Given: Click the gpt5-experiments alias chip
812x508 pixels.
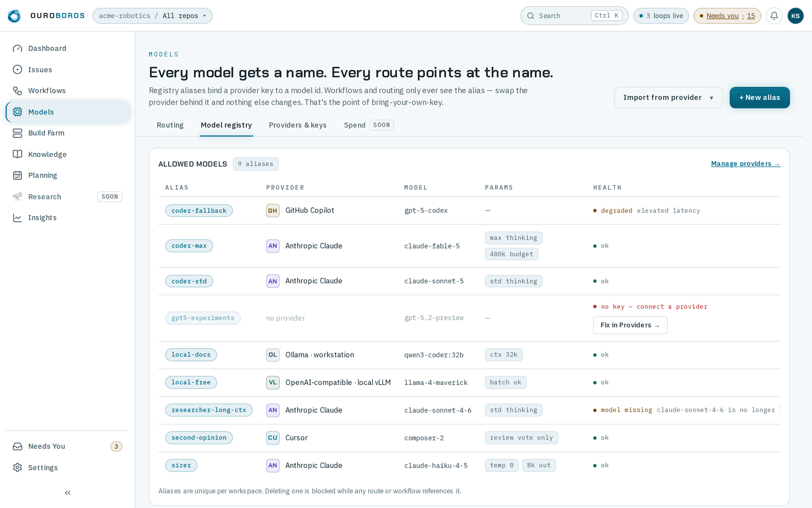Looking at the screenshot, I should [203, 318].
